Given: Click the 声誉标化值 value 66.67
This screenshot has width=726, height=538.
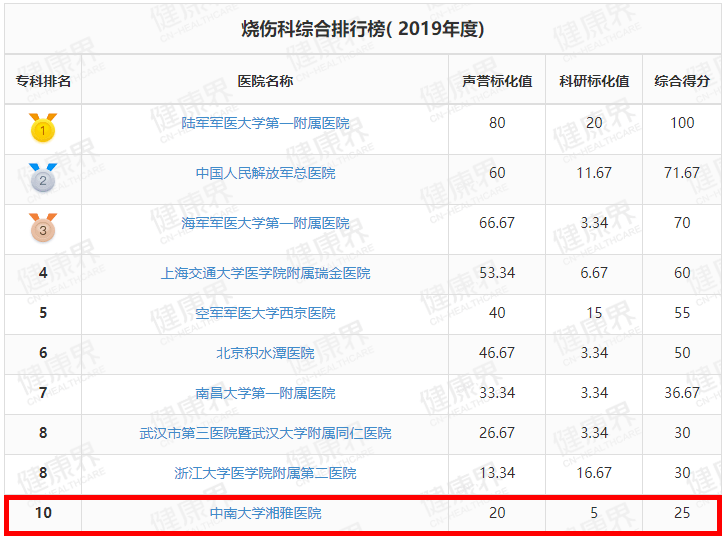Looking at the screenshot, I should pos(497,223).
